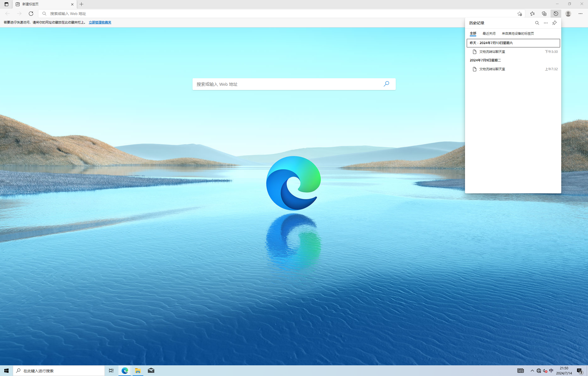This screenshot has width=588, height=376.
Task: Refresh the current page
Action: pos(31,14)
